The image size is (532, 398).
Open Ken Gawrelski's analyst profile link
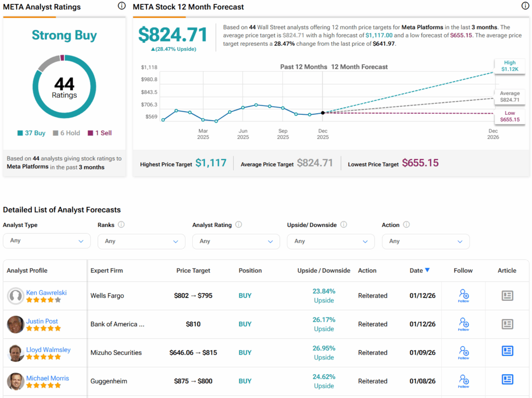click(x=46, y=293)
